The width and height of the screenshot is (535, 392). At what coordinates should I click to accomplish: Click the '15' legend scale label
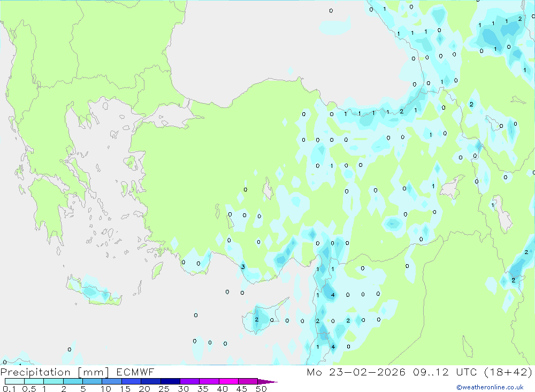coord(125,389)
